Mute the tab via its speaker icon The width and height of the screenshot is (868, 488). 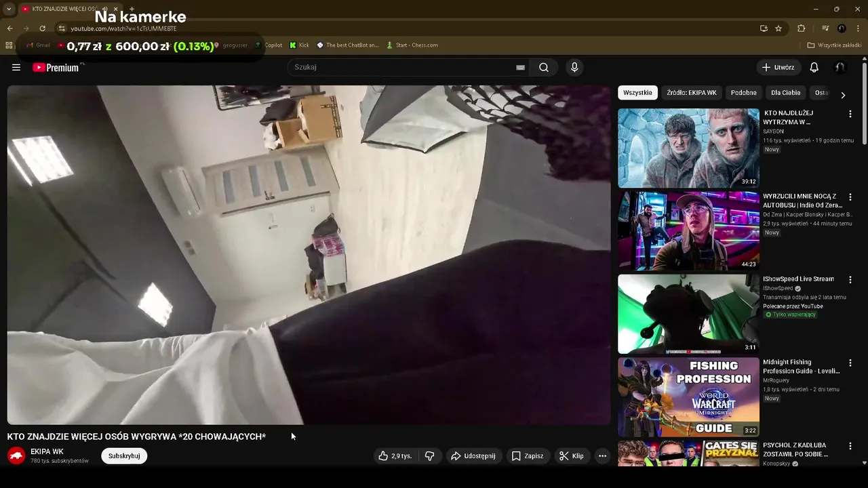tap(104, 9)
